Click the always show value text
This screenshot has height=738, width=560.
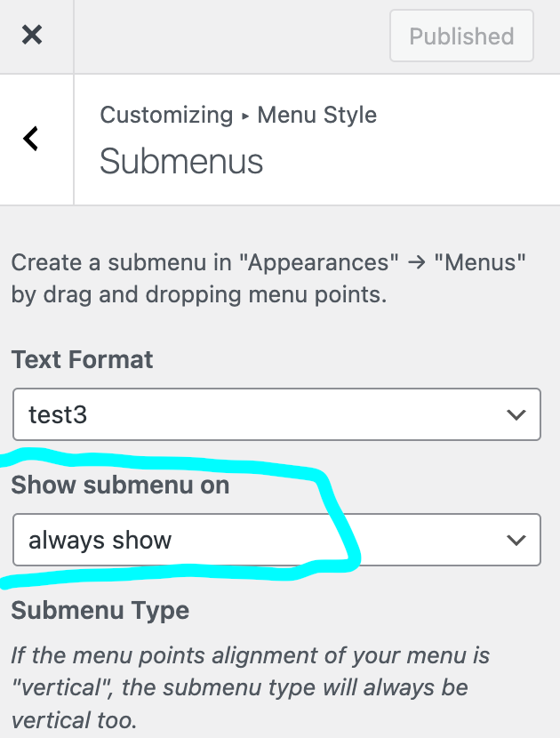click(100, 540)
